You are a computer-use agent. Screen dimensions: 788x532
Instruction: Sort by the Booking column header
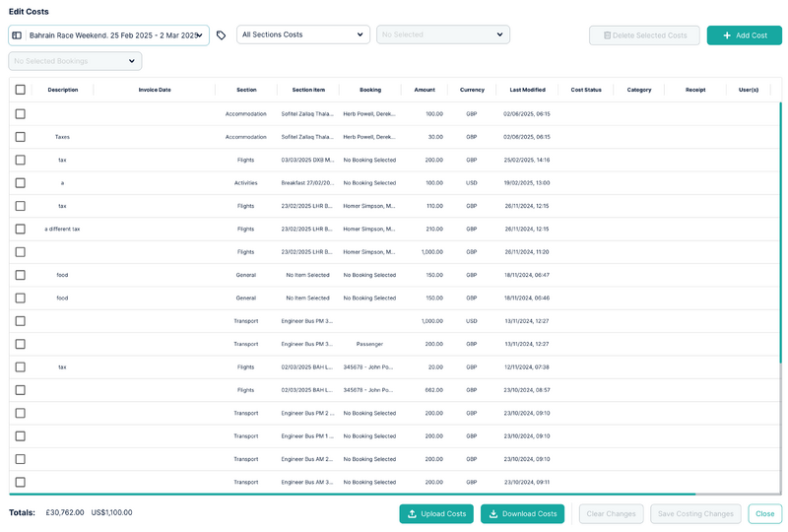(370, 90)
